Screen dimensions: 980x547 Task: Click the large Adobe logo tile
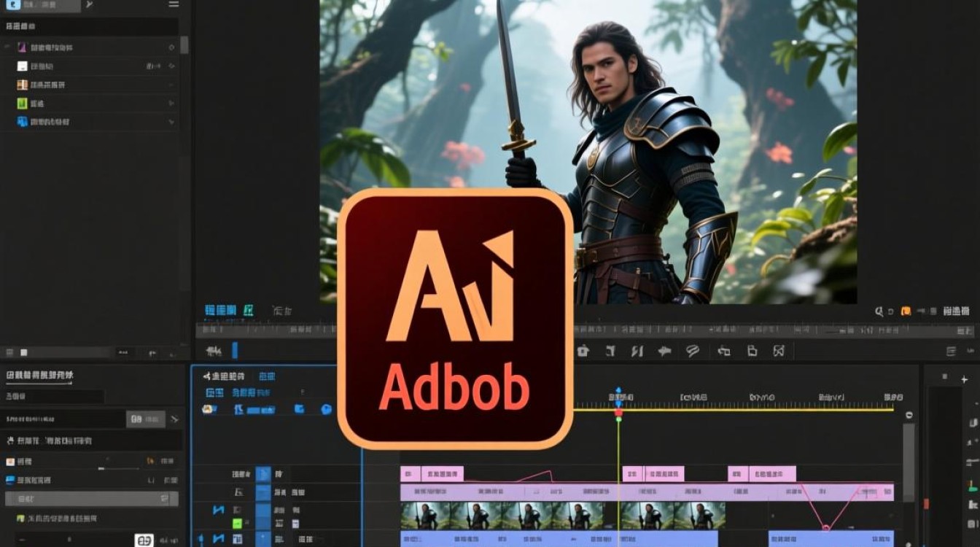(x=455, y=319)
